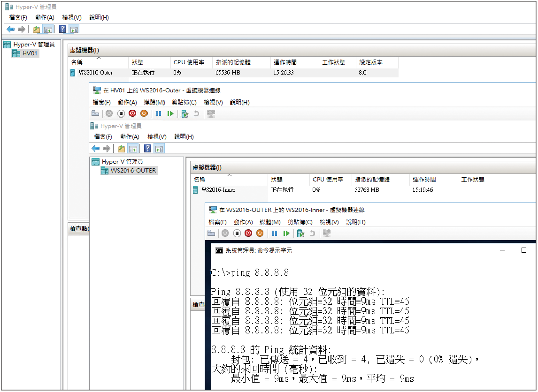The height and width of the screenshot is (392, 538).
Task: Open 檢視(V) menu in the host Hyper-V Manager
Action: click(x=72, y=17)
